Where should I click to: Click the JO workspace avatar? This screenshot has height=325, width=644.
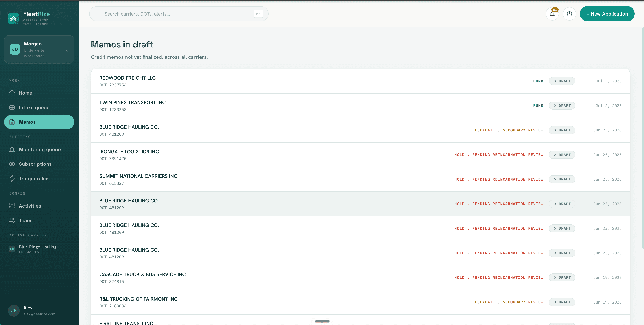(15, 49)
